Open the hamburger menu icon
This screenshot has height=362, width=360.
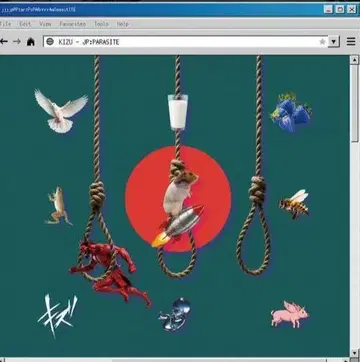click(351, 42)
